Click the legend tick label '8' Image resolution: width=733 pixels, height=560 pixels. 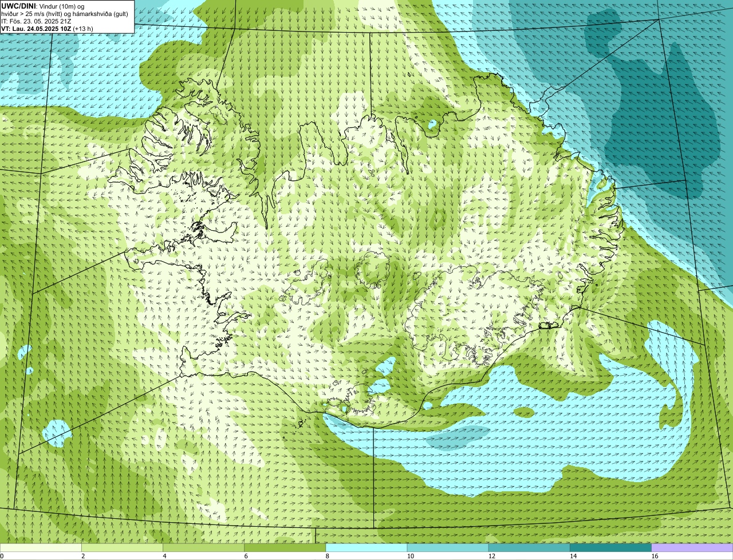328,556
